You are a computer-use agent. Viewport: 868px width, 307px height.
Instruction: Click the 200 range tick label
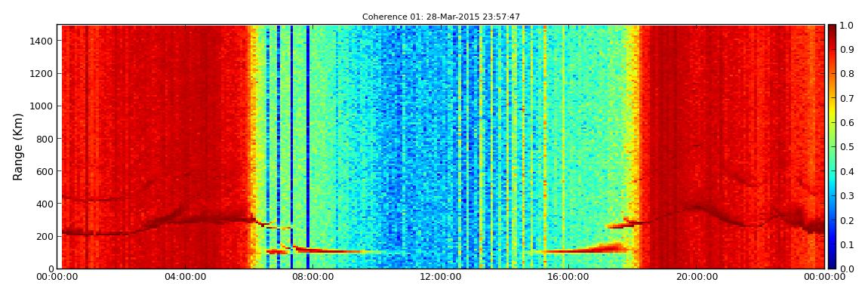[x=45, y=237]
